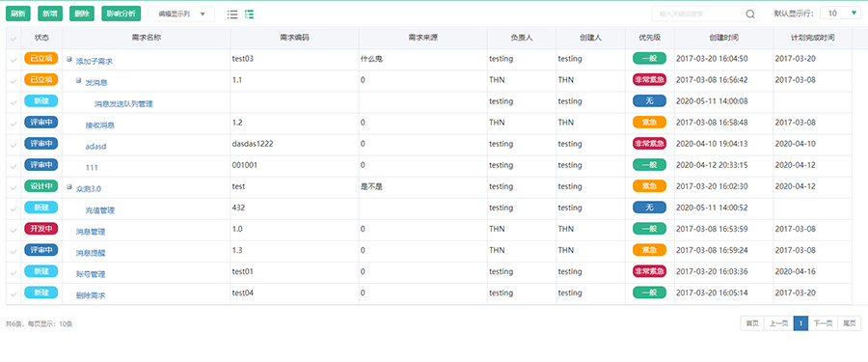This screenshot has height=362, width=868.
Task: Collapse the 发消息 tree node
Action: click(79, 80)
